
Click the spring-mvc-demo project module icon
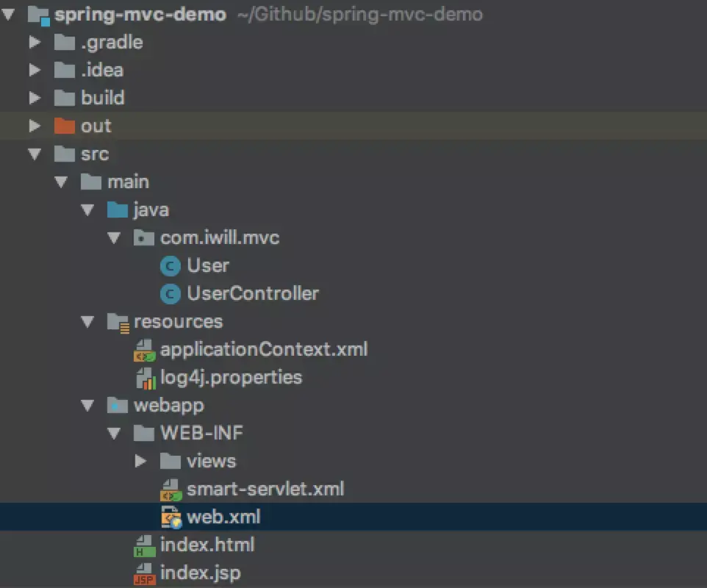click(x=38, y=15)
